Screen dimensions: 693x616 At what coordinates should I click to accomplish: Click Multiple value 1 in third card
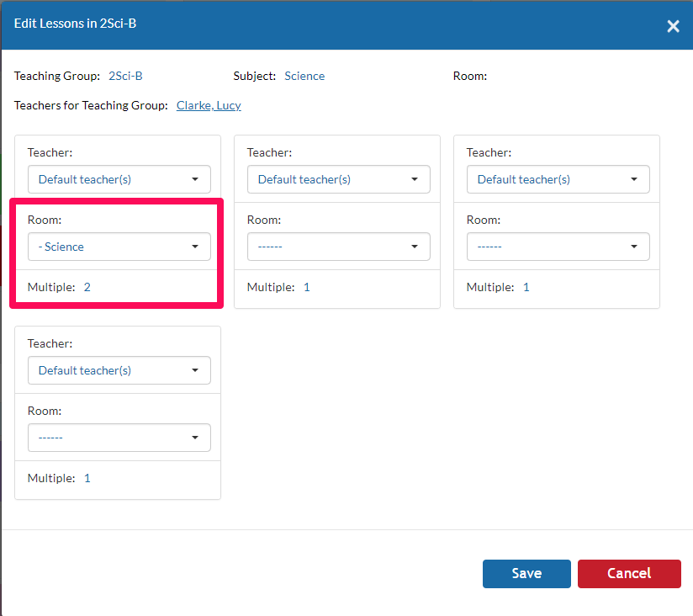pyautogui.click(x=526, y=287)
